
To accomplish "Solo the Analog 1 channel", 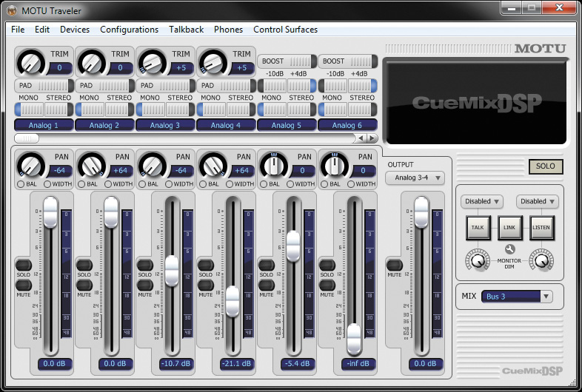I will coord(24,265).
